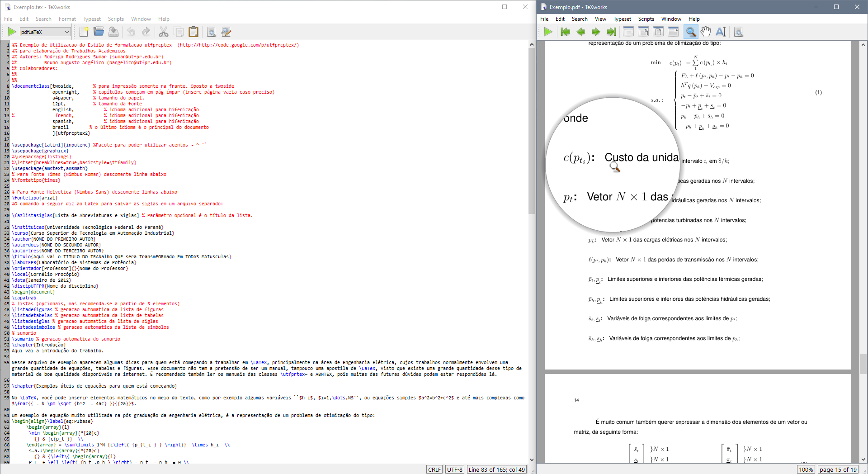Click the zoom level box showing 100%
Image resolution: width=868 pixels, height=474 pixels.
coord(807,469)
